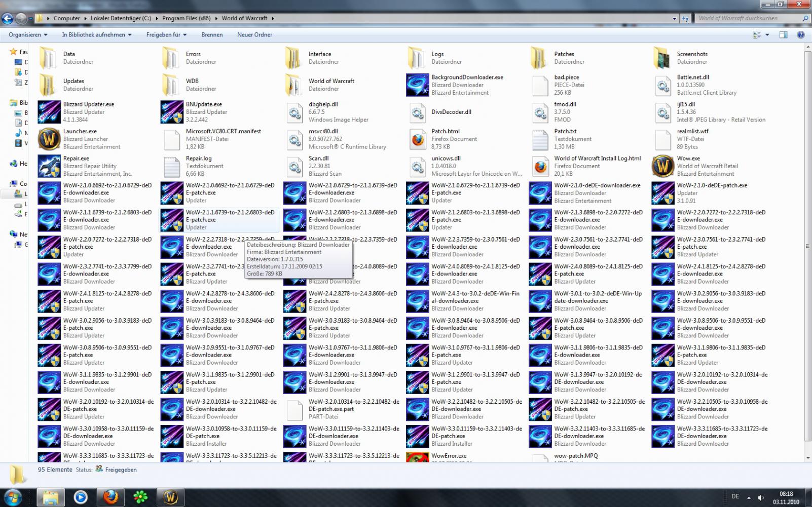Viewport: 812px width, 507px height.
Task: Go to Lokaler Datenträger (C:) breadcrumb
Action: tap(121, 18)
